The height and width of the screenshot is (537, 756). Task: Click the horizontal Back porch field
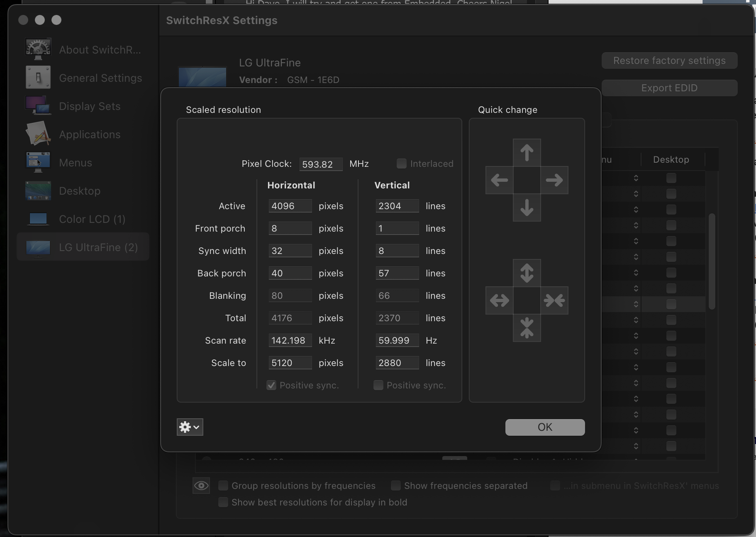coord(290,273)
